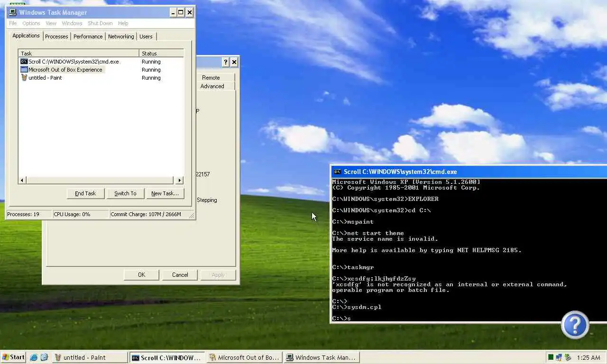The image size is (607, 364).
Task: Minimize the Windows Task Manager window
Action: (x=173, y=12)
